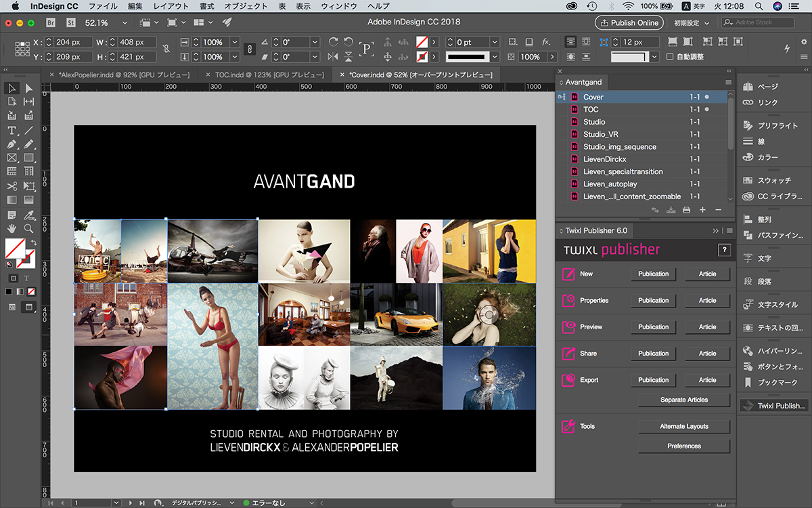
Task: Select the Gap tool
Action: point(29,102)
